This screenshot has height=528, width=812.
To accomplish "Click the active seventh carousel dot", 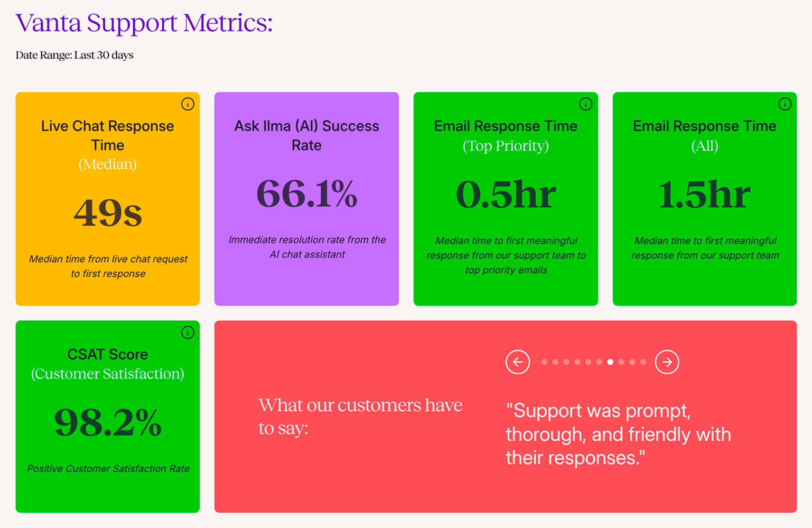I will 610,362.
